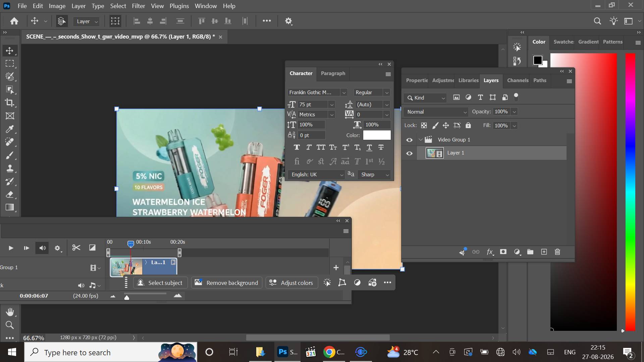The width and height of the screenshot is (644, 362).
Task: Collapse the Video Group 1 layer group
Action: 421,140
